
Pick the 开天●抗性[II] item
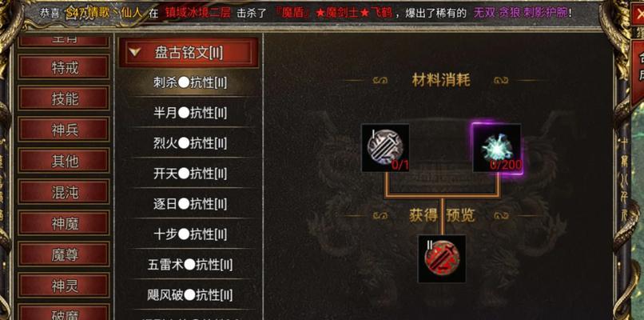tap(189, 174)
